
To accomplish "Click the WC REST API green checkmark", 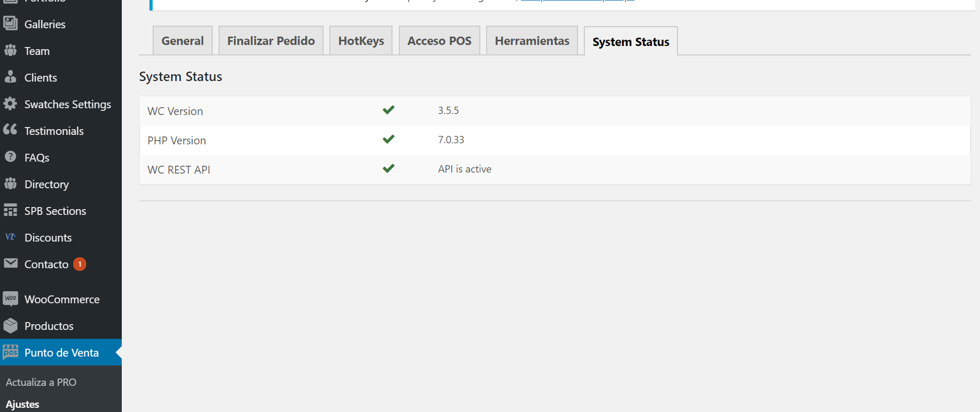I will pos(388,168).
